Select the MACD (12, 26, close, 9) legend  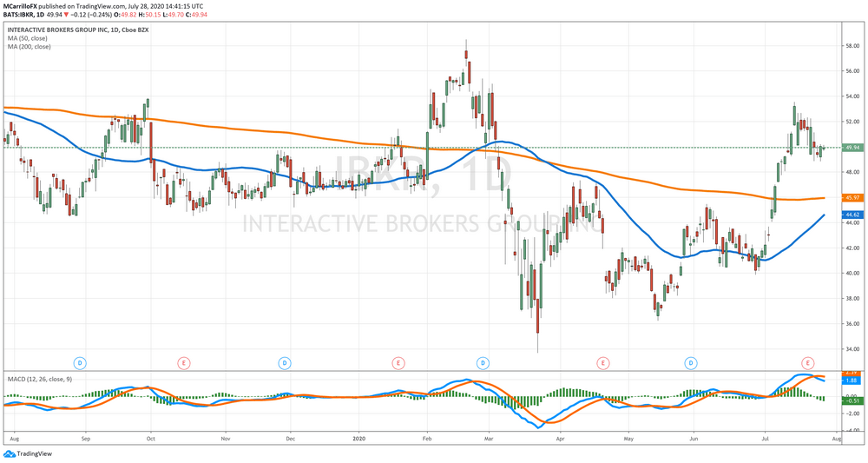39,380
